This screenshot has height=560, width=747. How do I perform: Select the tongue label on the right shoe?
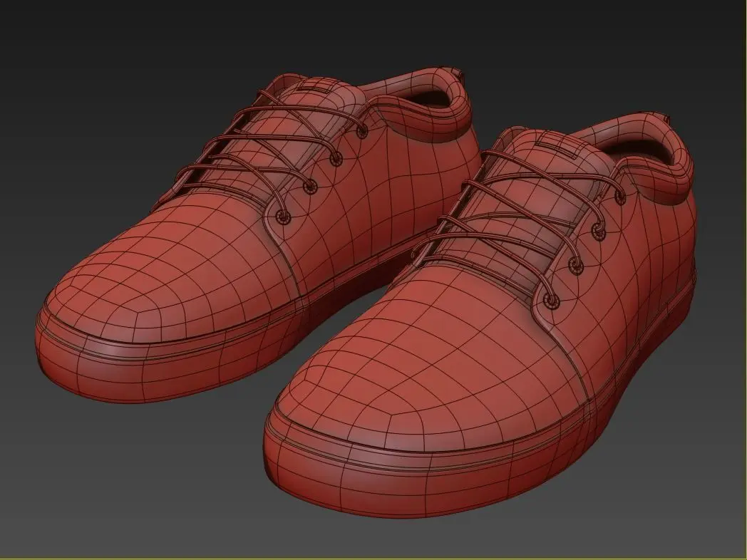coord(557,143)
